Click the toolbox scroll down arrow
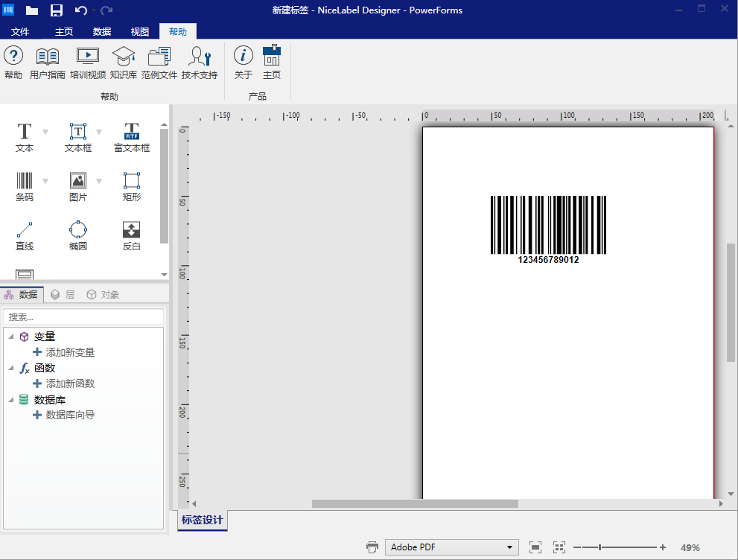The height and width of the screenshot is (560, 738). point(164,274)
